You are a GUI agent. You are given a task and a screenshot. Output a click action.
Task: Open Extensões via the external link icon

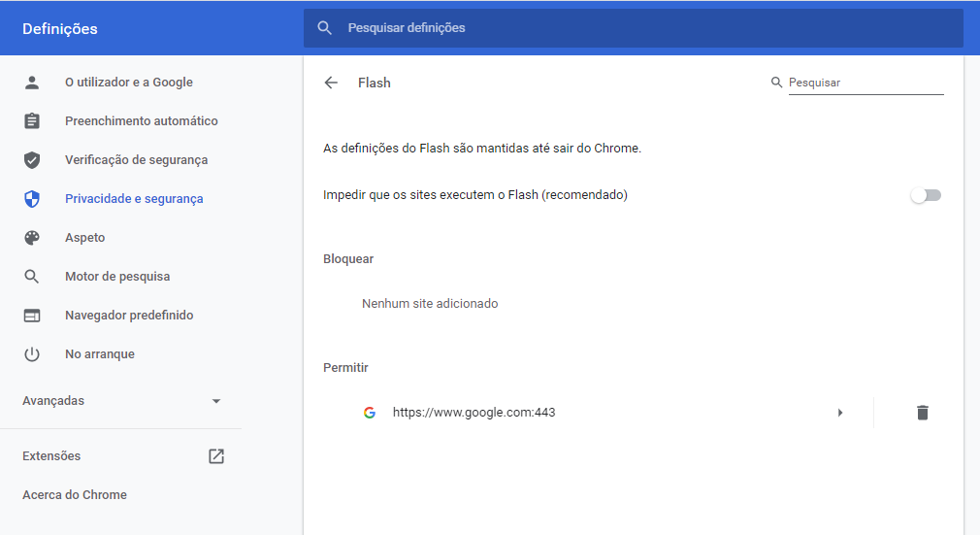pos(216,456)
